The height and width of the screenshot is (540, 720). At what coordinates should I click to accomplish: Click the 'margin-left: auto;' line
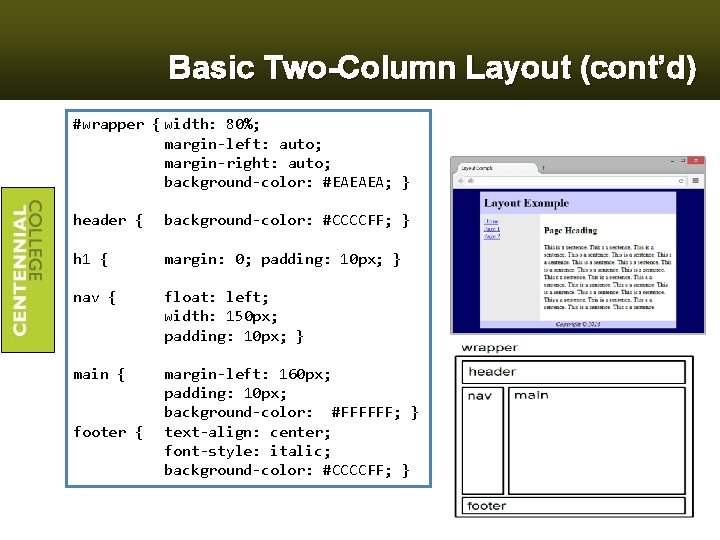(x=243, y=144)
